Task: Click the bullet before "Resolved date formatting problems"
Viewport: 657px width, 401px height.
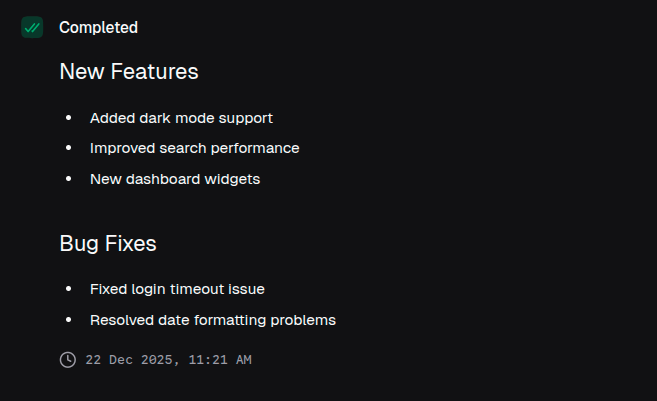Action: pos(68,320)
